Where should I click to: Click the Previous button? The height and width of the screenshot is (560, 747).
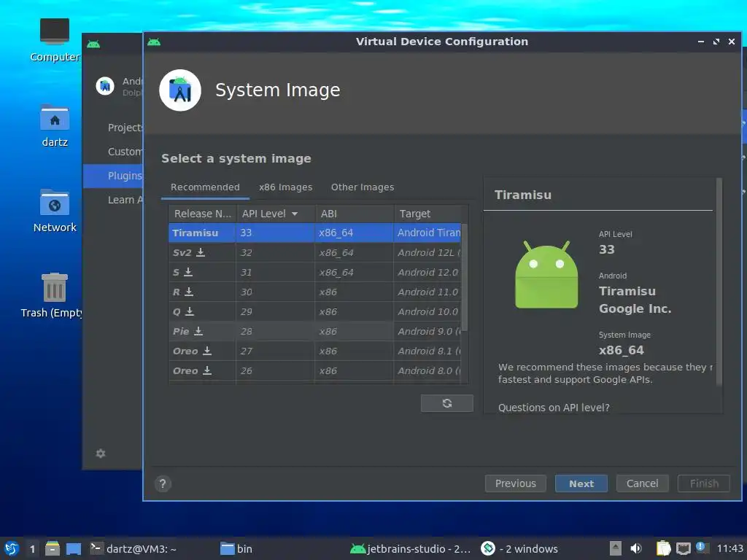(516, 484)
